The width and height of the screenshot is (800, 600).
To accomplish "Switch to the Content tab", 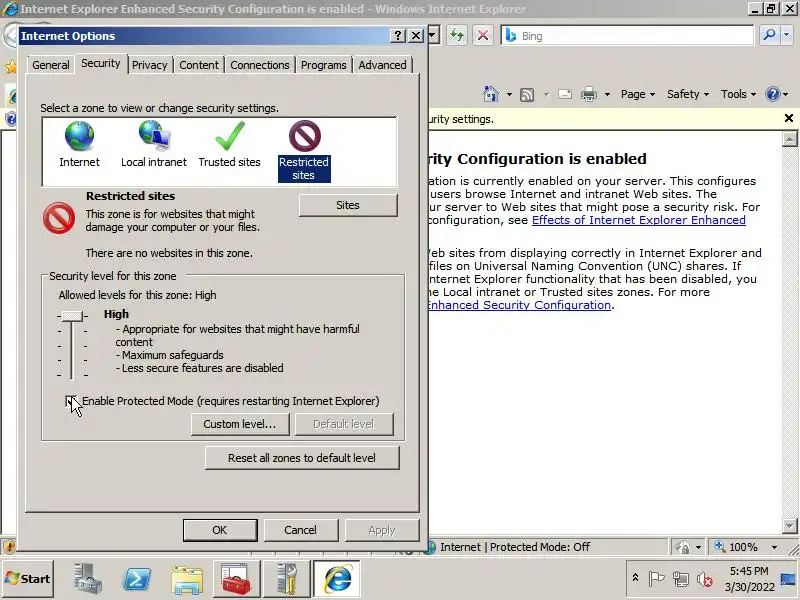I will click(198, 65).
